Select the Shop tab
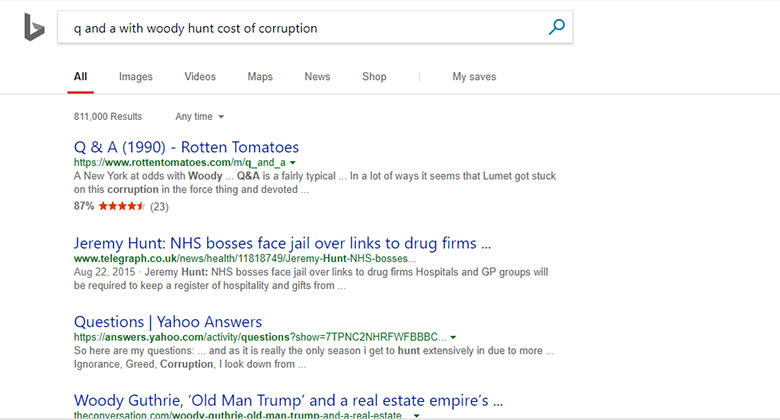This screenshot has width=780, height=420. pyautogui.click(x=374, y=77)
